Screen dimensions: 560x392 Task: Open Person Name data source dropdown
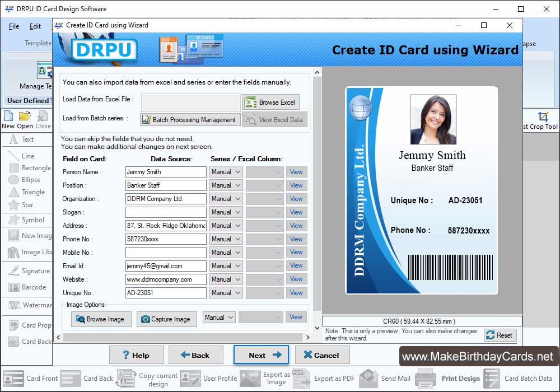tap(226, 172)
